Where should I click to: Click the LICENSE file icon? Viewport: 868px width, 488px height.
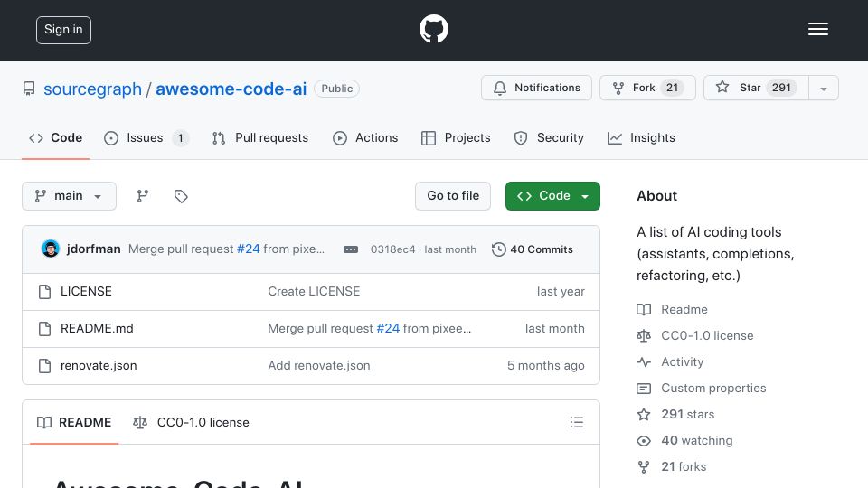pyautogui.click(x=45, y=292)
